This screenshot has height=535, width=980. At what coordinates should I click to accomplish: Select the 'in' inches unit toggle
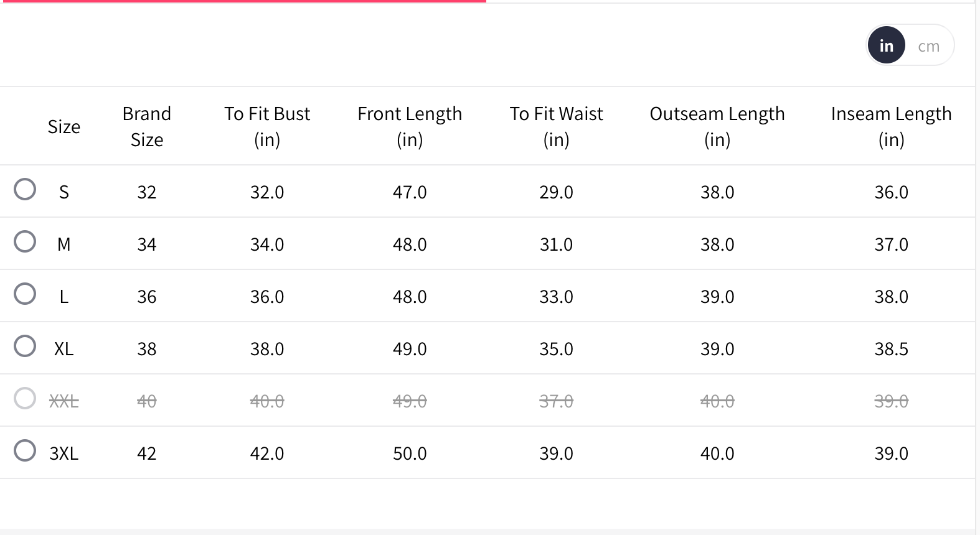[886, 45]
